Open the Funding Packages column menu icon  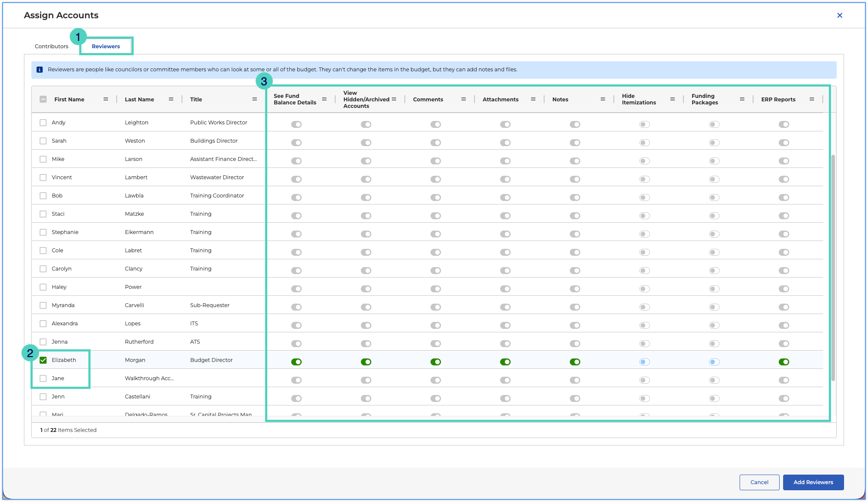point(742,99)
